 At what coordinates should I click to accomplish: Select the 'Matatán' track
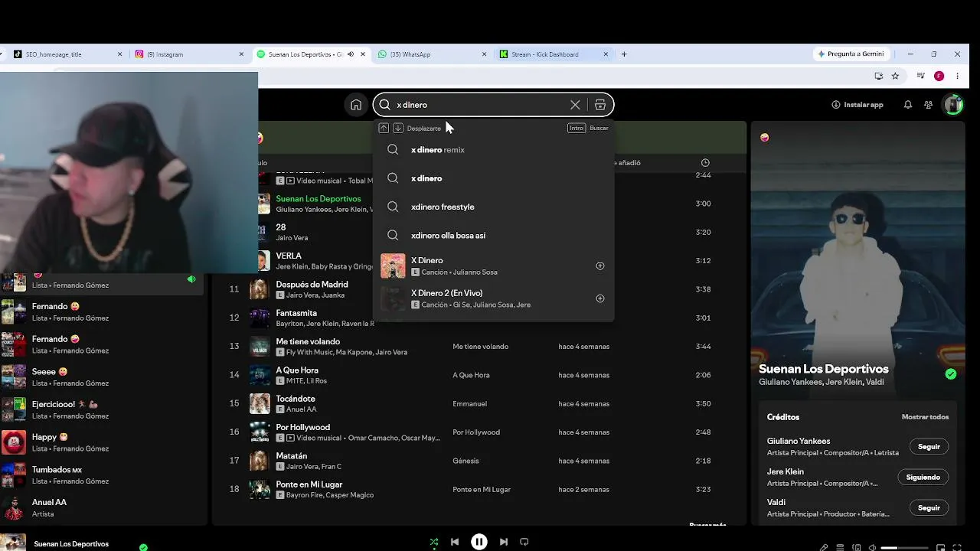coord(292,456)
